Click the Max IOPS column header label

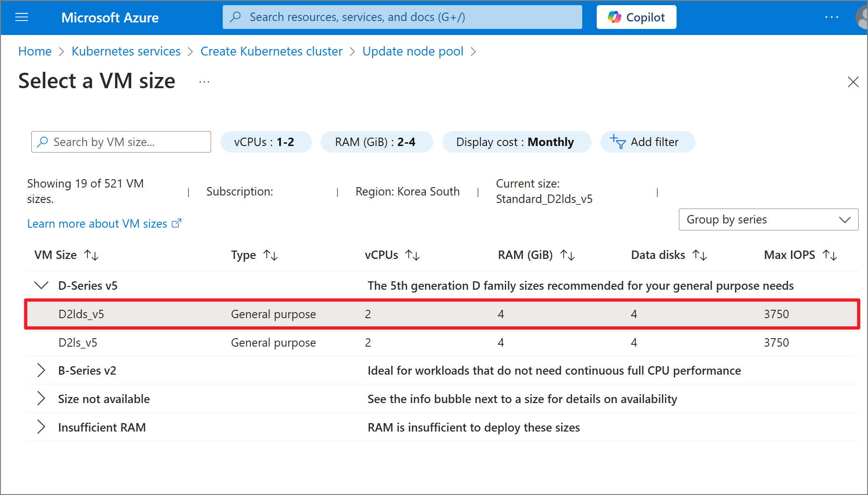coord(789,255)
